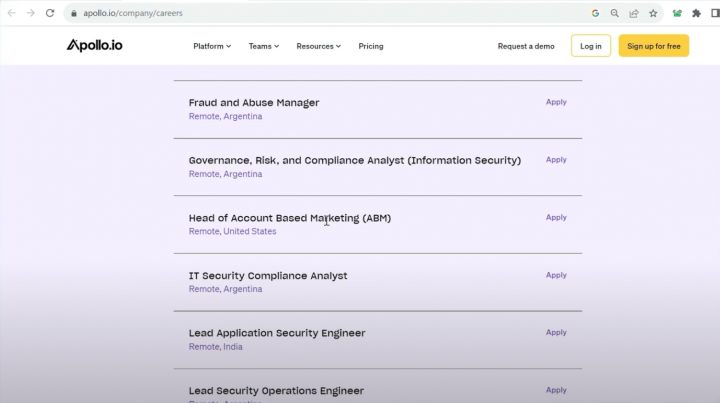This screenshot has height=403, width=720.
Task: Click the browser forward arrow
Action: pos(31,13)
